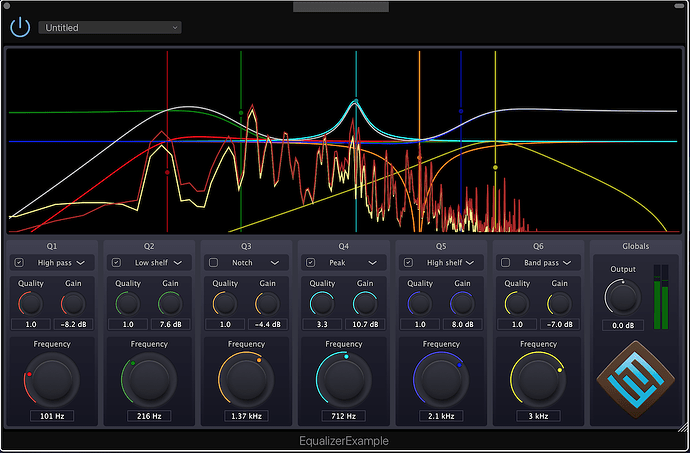Click the Q2 green Frequency knob
The width and height of the screenshot is (690, 453).
(x=148, y=378)
